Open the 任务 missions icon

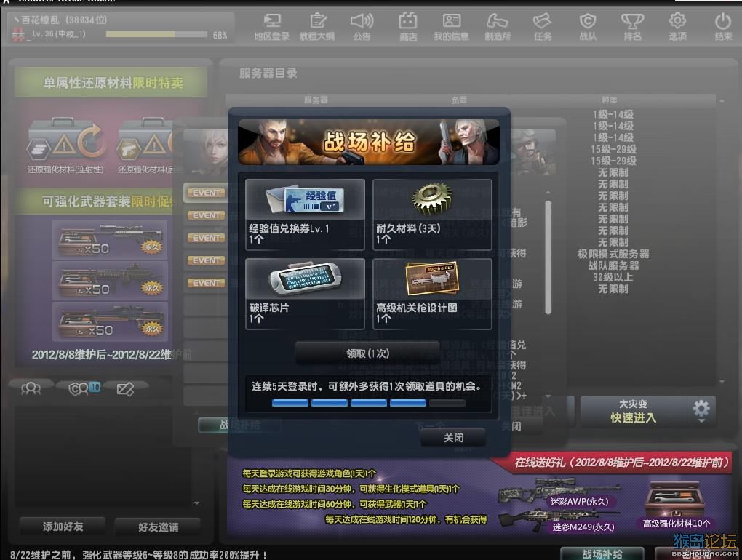tap(542, 26)
